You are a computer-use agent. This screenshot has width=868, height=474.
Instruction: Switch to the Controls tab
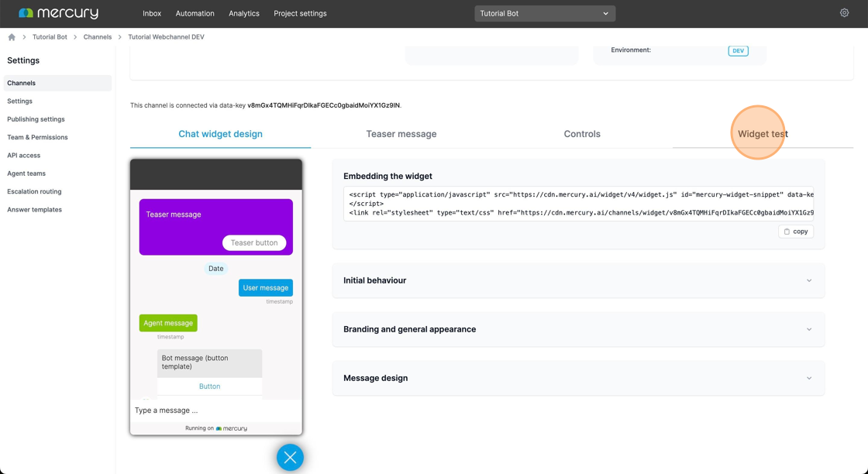coord(582,134)
